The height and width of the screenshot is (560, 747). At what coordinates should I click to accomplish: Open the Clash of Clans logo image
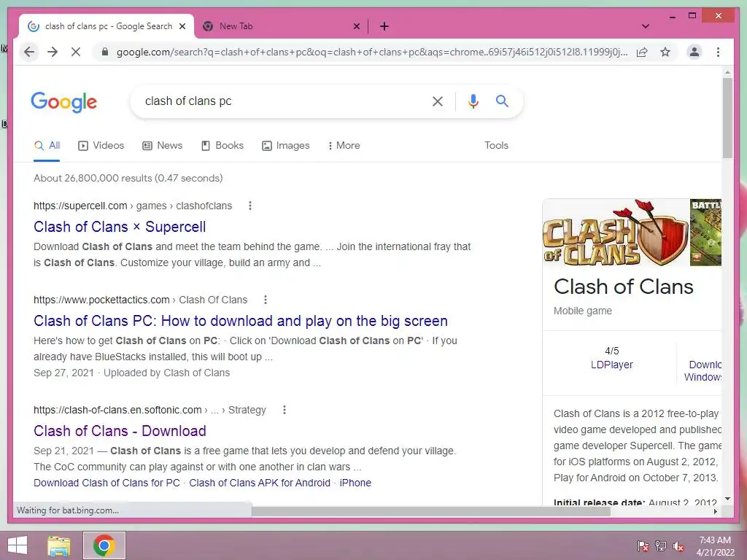point(615,233)
